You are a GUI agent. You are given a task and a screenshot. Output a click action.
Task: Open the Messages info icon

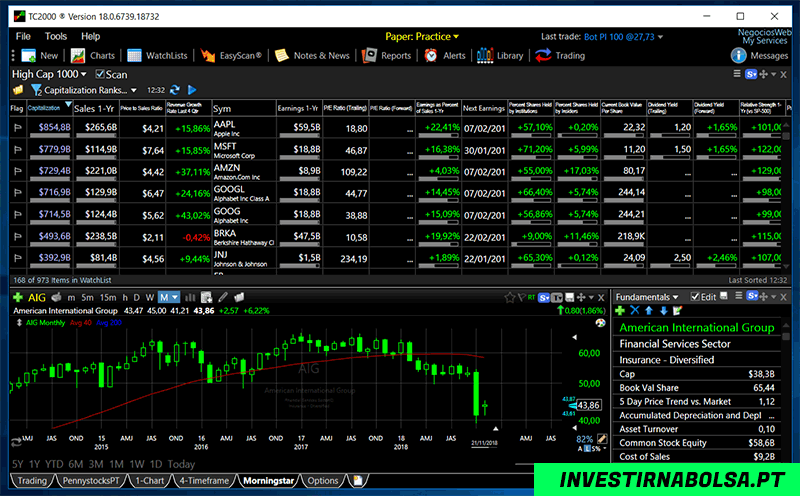point(738,56)
